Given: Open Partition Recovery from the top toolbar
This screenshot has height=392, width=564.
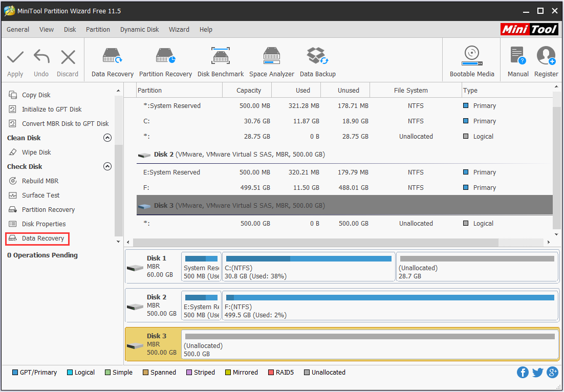Looking at the screenshot, I should [x=165, y=62].
